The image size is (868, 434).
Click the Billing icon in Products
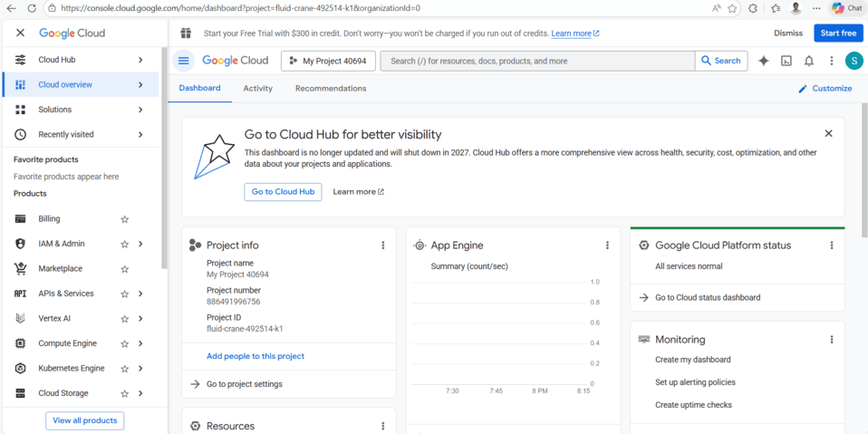pos(20,218)
